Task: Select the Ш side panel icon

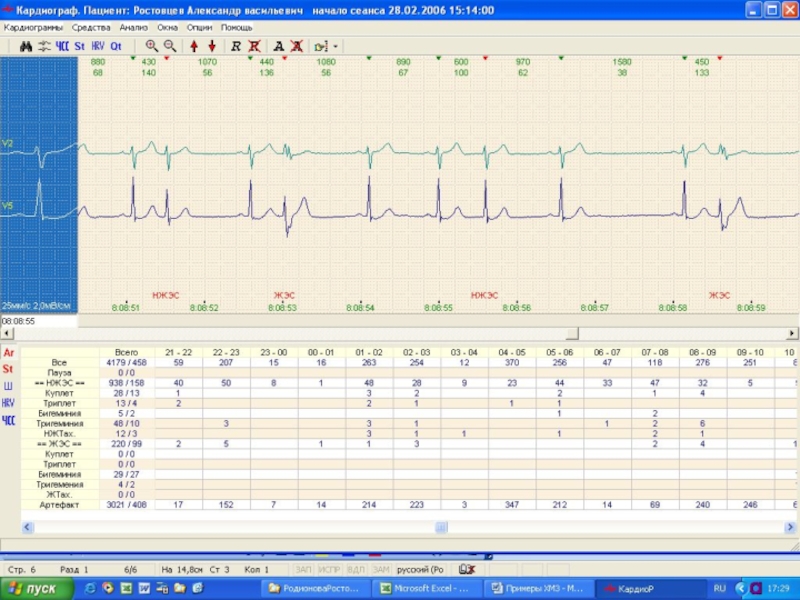Action: (8, 386)
